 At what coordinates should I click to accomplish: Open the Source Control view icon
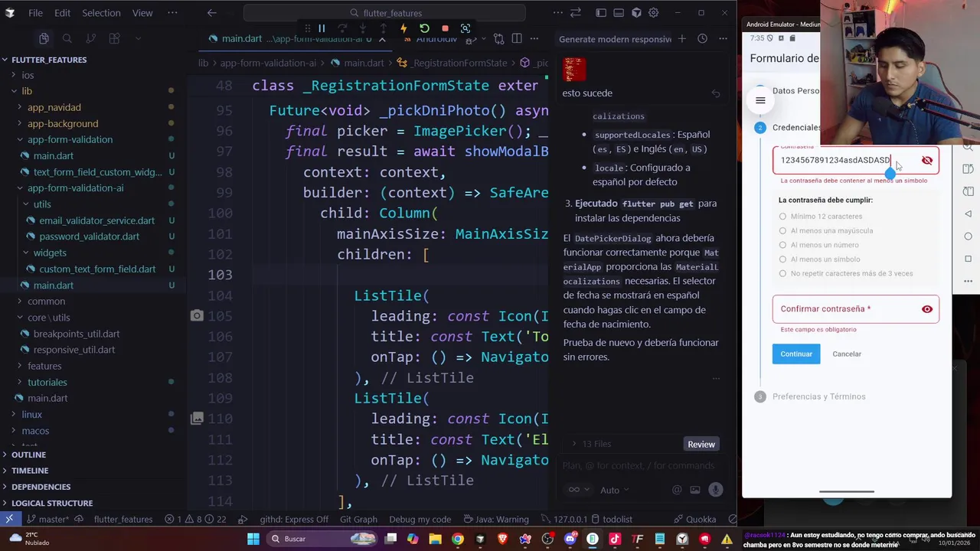point(90,38)
